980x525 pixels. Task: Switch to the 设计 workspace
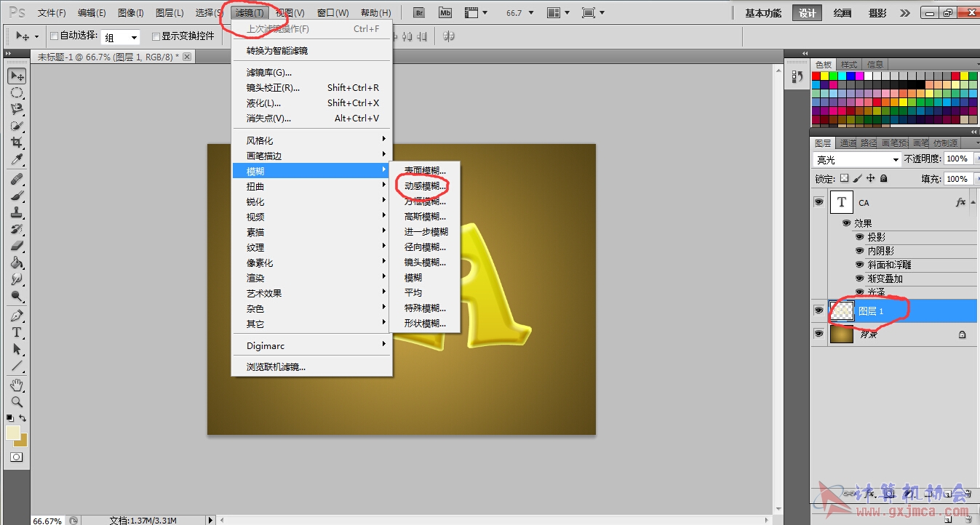tap(807, 13)
